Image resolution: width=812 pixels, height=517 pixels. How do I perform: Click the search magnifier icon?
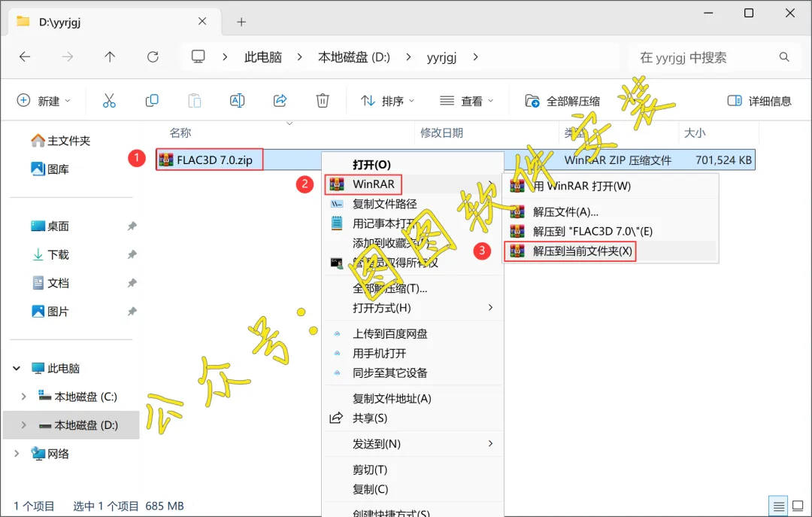tap(784, 57)
